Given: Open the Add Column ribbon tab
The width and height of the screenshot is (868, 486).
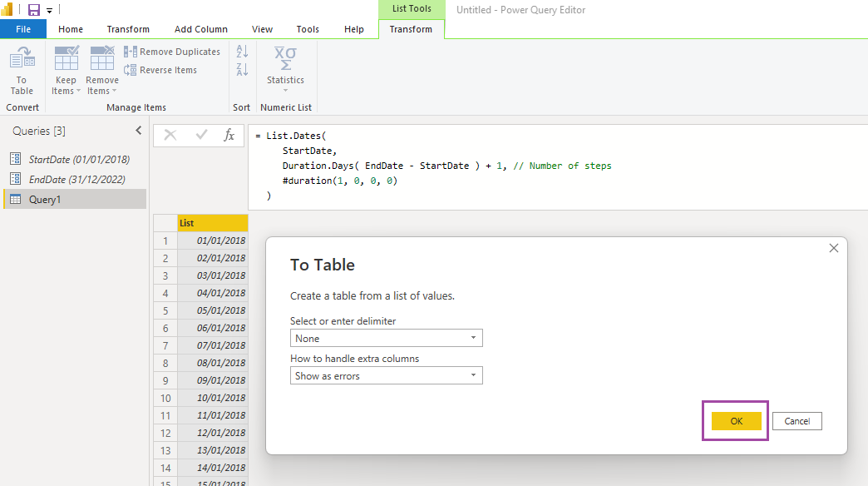Looking at the screenshot, I should 201,29.
